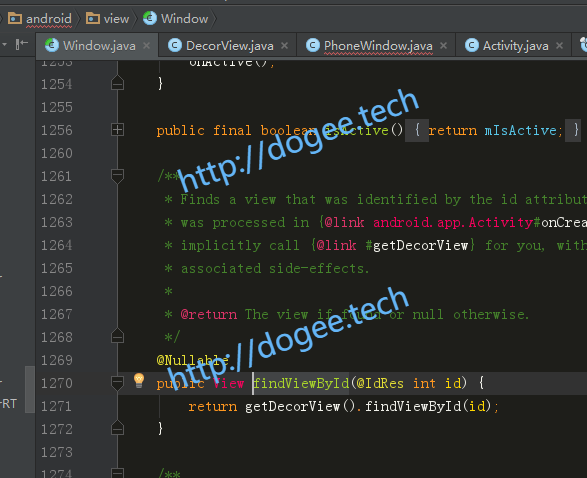This screenshot has width=587, height=478.
Task: Open the Activity.java tab
Action: (x=515, y=46)
